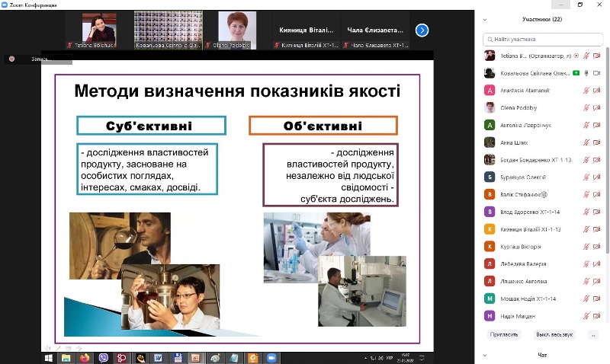Screen dimensions: 610x364
Task: Click camera-off icon for Влад Здоренко ХТ-1-14
Action: [x=596, y=212]
